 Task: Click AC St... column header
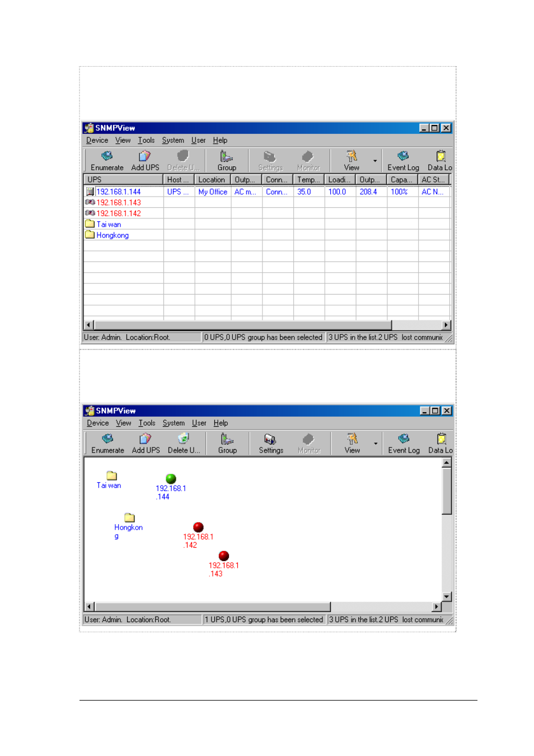pos(433,180)
